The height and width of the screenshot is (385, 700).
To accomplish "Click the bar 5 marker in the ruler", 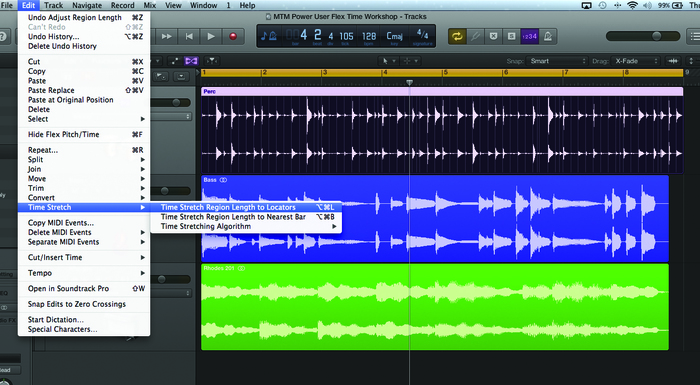I will pos(445,72).
